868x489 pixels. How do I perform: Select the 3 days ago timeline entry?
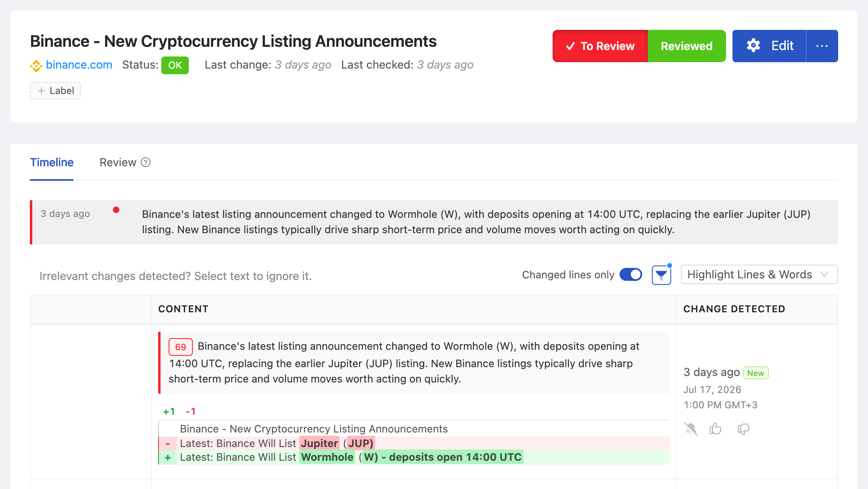point(434,222)
